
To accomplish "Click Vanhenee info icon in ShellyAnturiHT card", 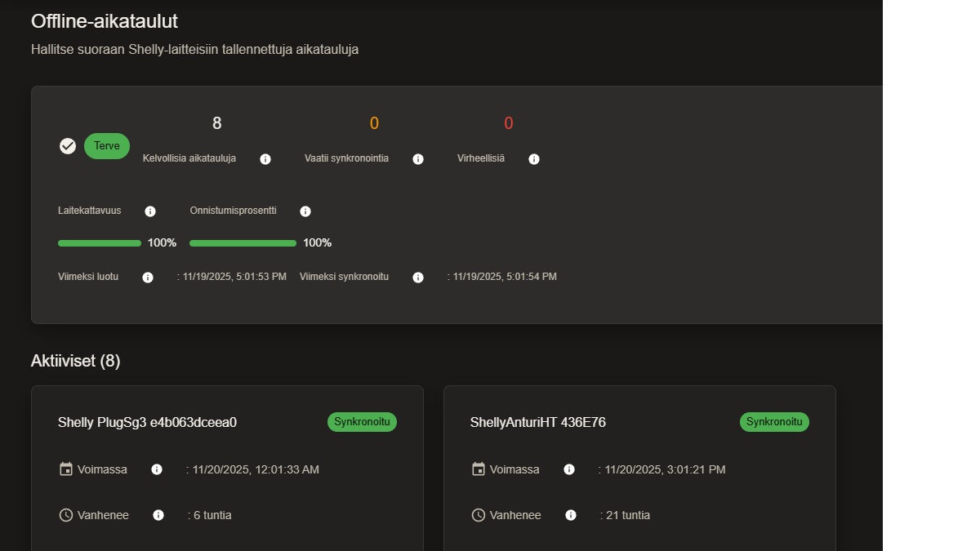I will [571, 515].
